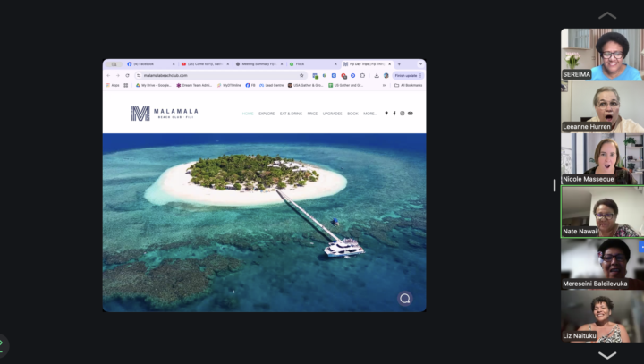Click the browser forward arrow
Screen dimensions: 644x364
point(118,76)
